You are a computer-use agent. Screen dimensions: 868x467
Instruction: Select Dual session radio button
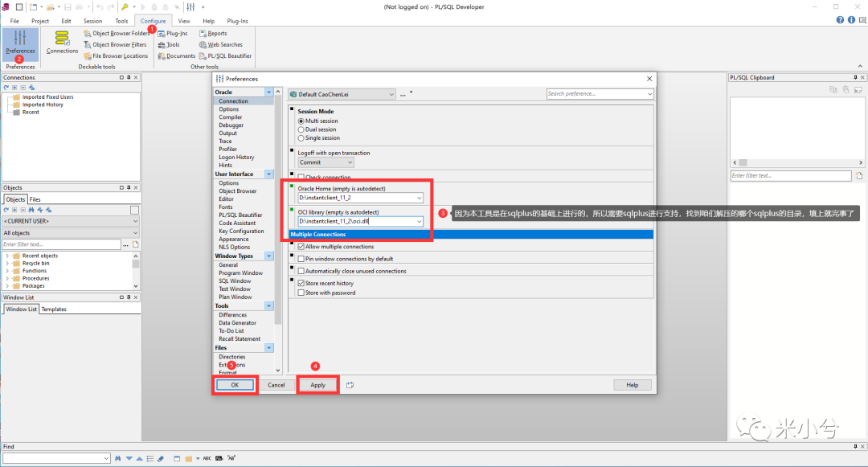click(301, 129)
